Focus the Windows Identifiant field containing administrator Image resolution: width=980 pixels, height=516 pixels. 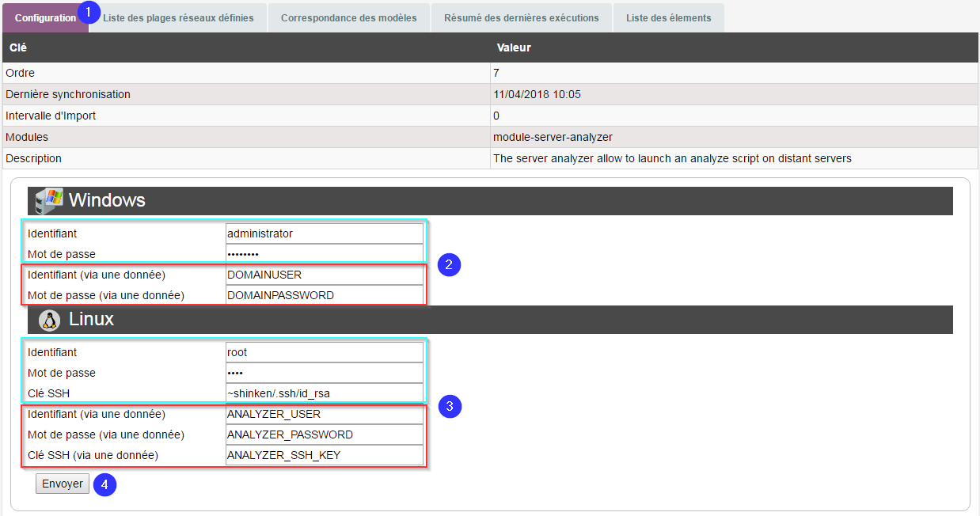pos(324,233)
